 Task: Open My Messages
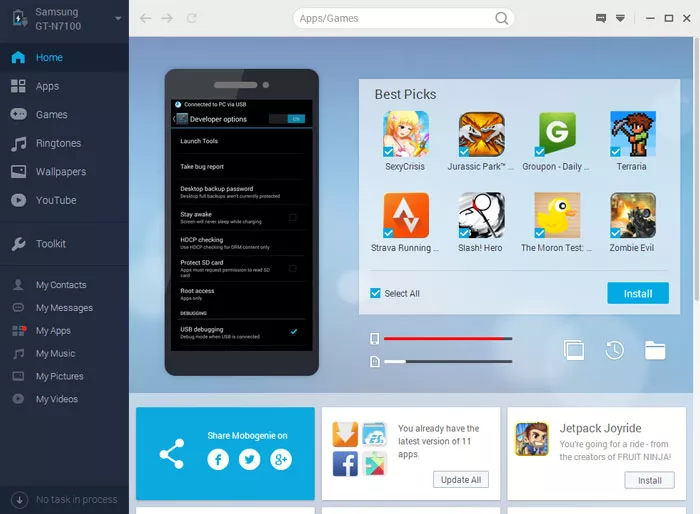64,308
